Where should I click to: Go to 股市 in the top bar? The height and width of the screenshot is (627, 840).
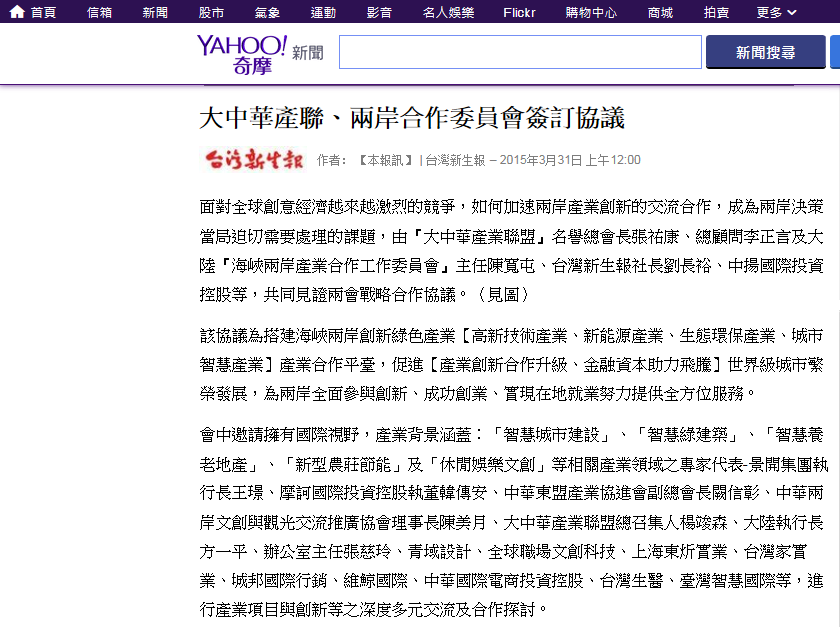[211, 12]
